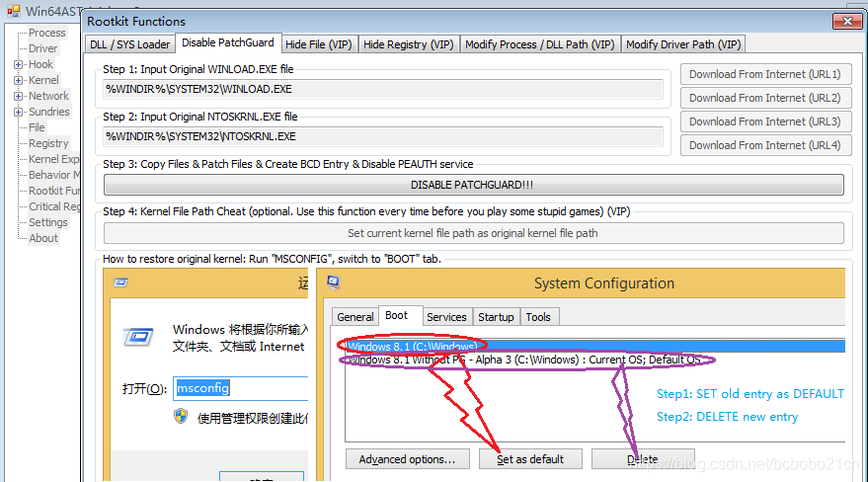Expand the Hook tree node
This screenshot has width=868, height=482.
(18, 65)
